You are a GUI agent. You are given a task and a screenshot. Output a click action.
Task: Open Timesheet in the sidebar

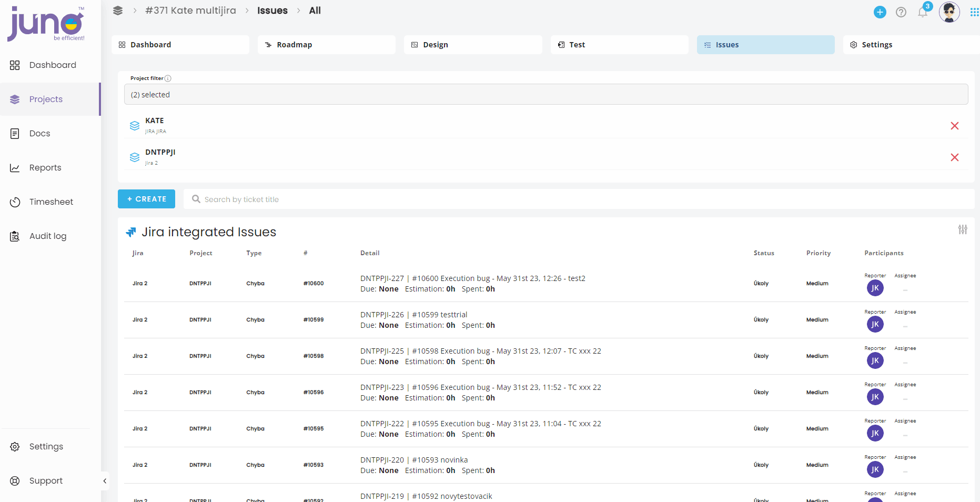[x=50, y=202]
